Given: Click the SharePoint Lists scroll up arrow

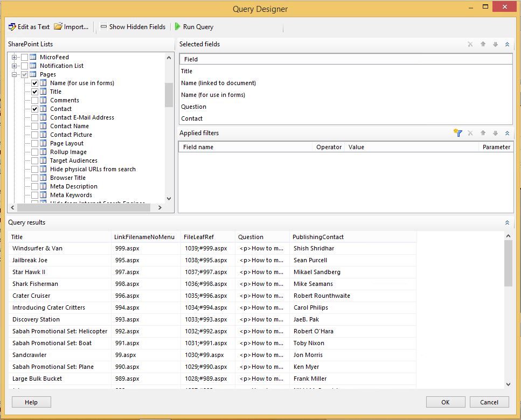Looking at the screenshot, I should click(169, 58).
